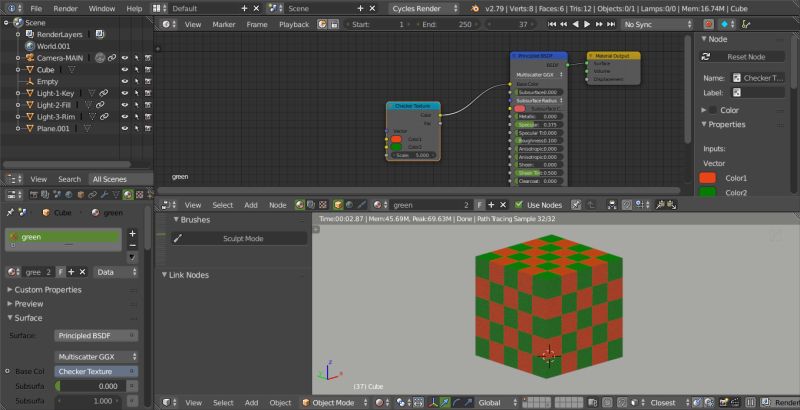800x410 pixels.
Task: Remove material slot minus icon
Action: tap(132, 245)
